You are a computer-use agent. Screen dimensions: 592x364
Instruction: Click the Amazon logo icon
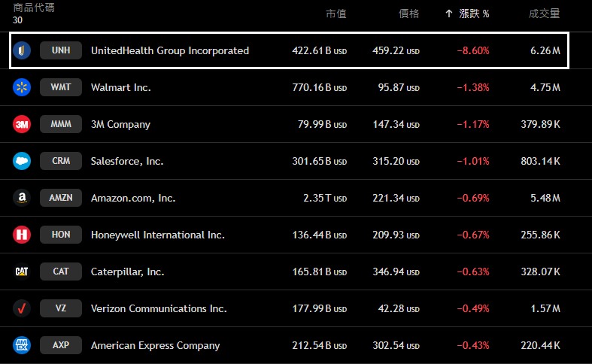pos(22,198)
